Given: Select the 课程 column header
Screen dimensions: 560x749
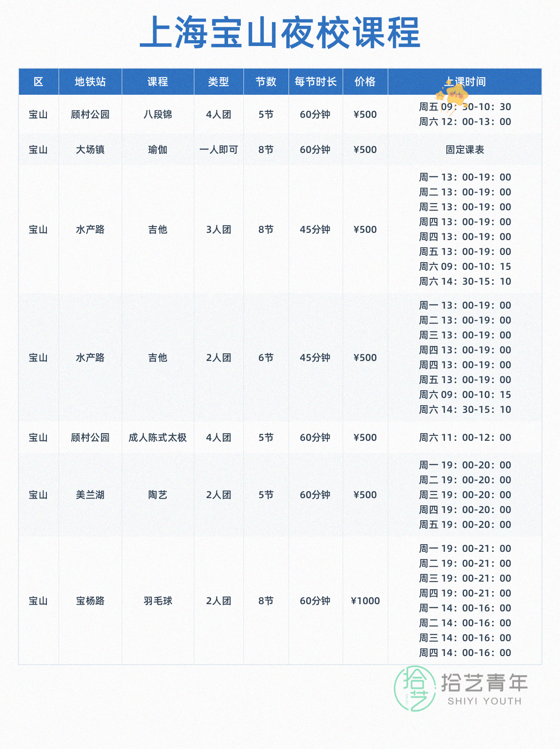Looking at the screenshot, I should pos(158,82).
